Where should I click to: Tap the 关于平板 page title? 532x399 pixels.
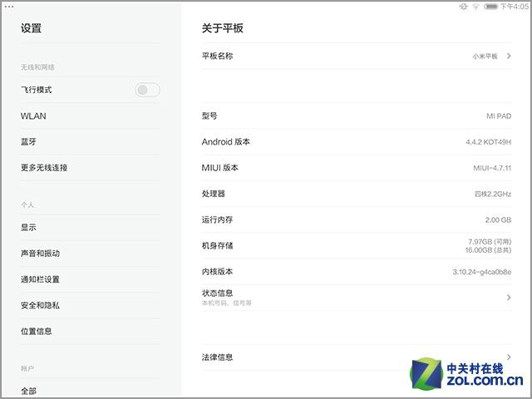click(x=222, y=28)
